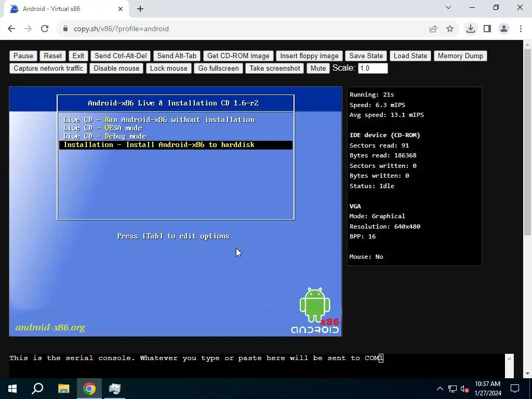This screenshot has height=399, width=532.
Task: Toggle the Disable mouse button
Action: tap(116, 68)
